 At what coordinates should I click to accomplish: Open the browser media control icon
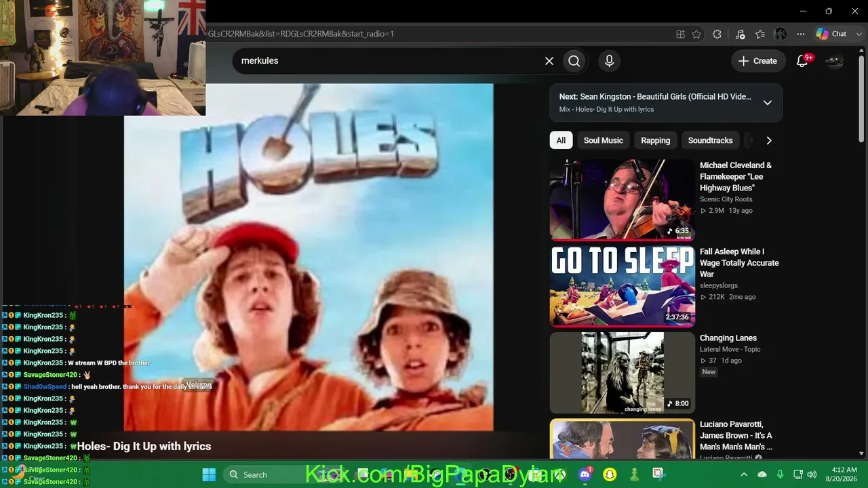pos(740,34)
